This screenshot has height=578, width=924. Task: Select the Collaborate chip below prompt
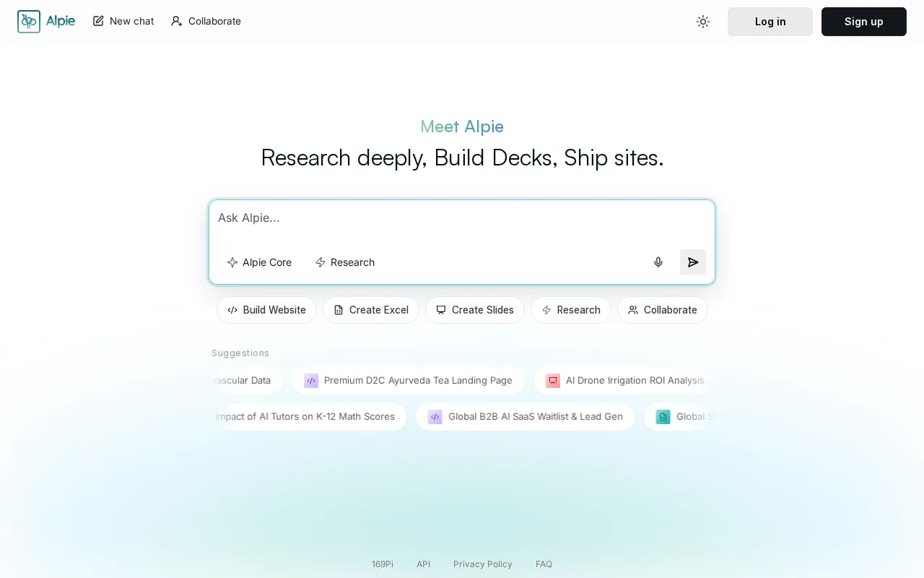coord(663,310)
